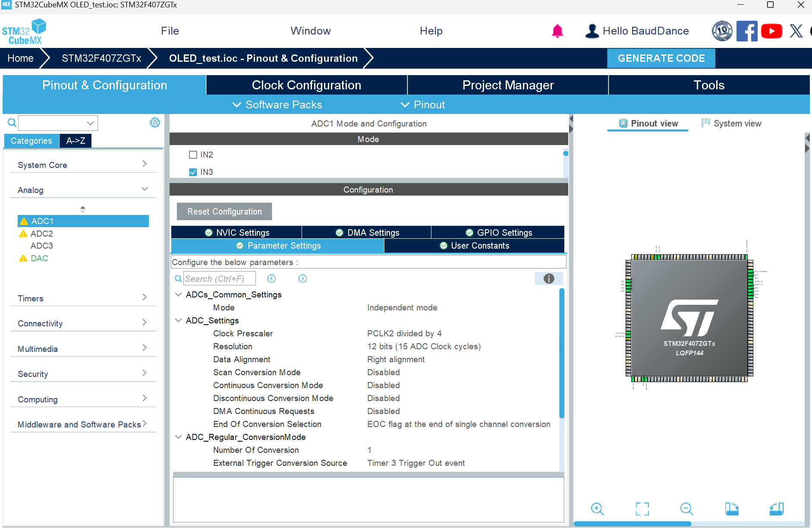
Task: Open the GPIO Settings tab
Action: click(498, 232)
